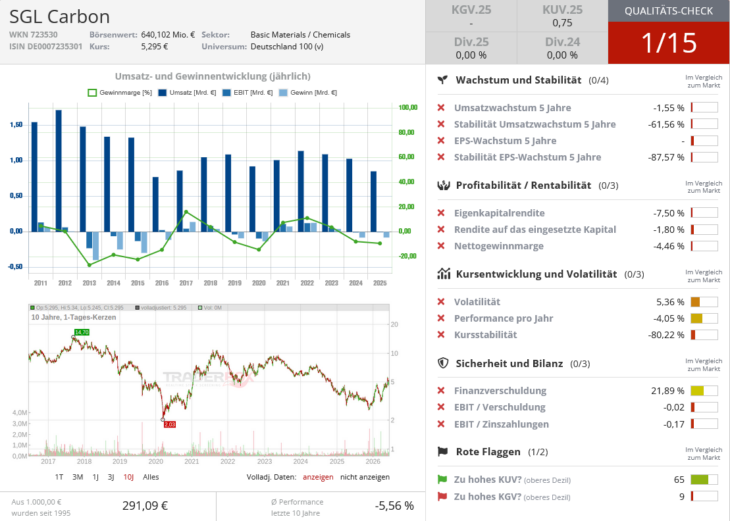Click the red X beside Eigenkapitalrendite
Viewport: 730px width, 521px height.
point(441,213)
